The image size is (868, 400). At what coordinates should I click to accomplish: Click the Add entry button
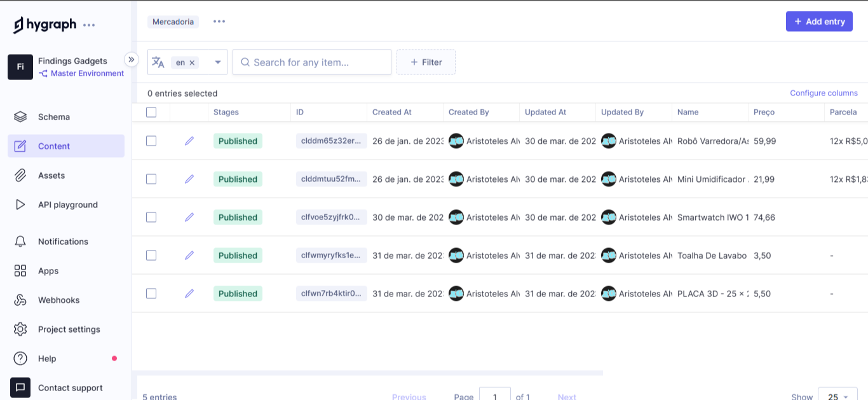point(819,21)
